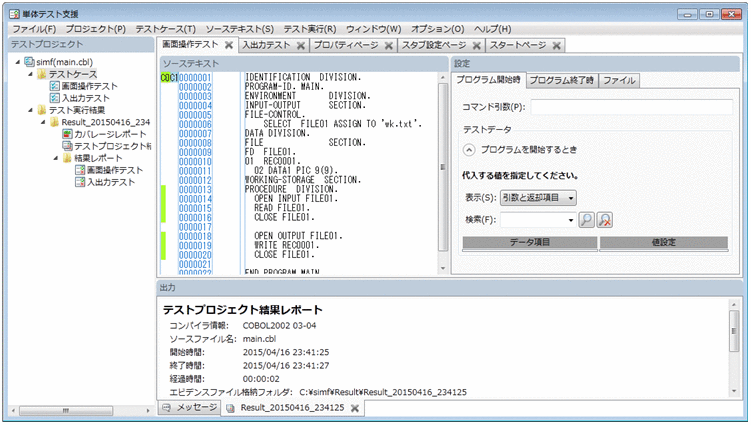This screenshot has height=425, width=751.
Task: Click the search magnifier icon button
Action: click(x=586, y=220)
